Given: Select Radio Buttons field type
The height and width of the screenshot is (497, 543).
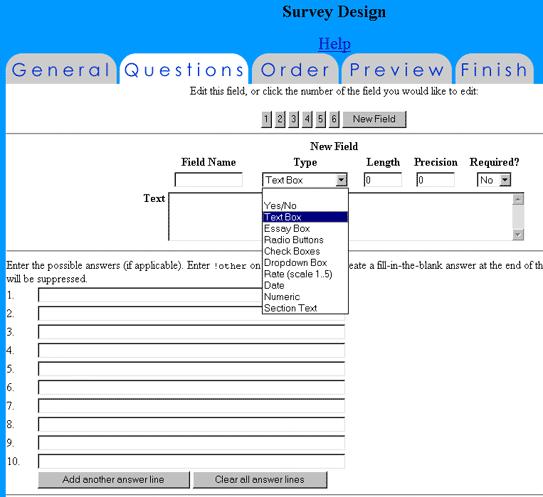Looking at the screenshot, I should click(x=305, y=240).
